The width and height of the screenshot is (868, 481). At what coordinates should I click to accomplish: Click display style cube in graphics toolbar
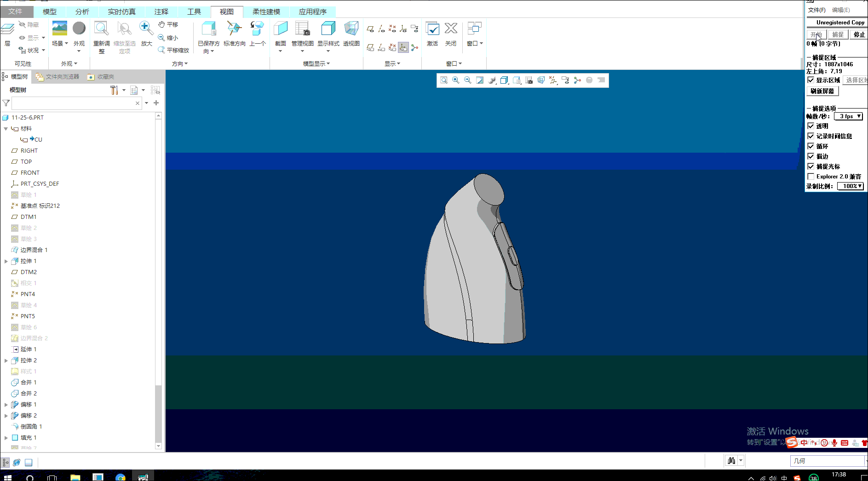(x=504, y=80)
